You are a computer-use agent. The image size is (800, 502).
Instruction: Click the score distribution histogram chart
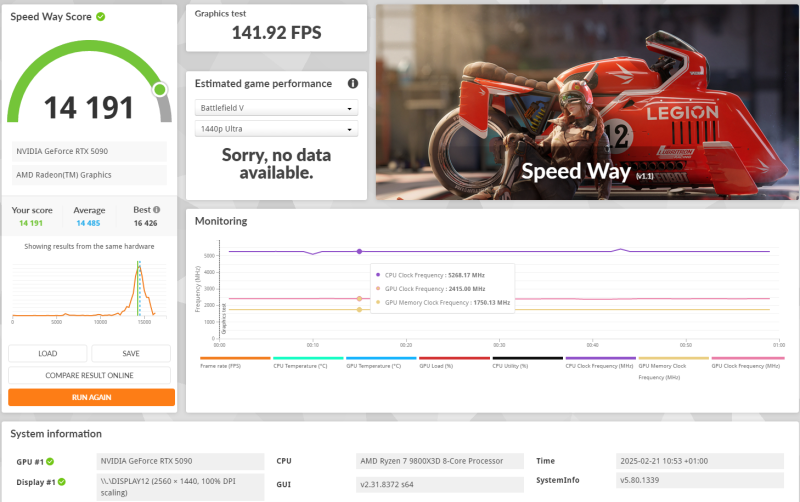[89, 291]
